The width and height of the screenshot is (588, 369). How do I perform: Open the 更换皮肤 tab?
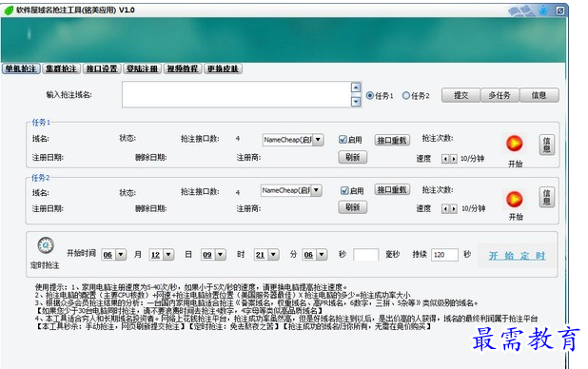click(x=224, y=69)
